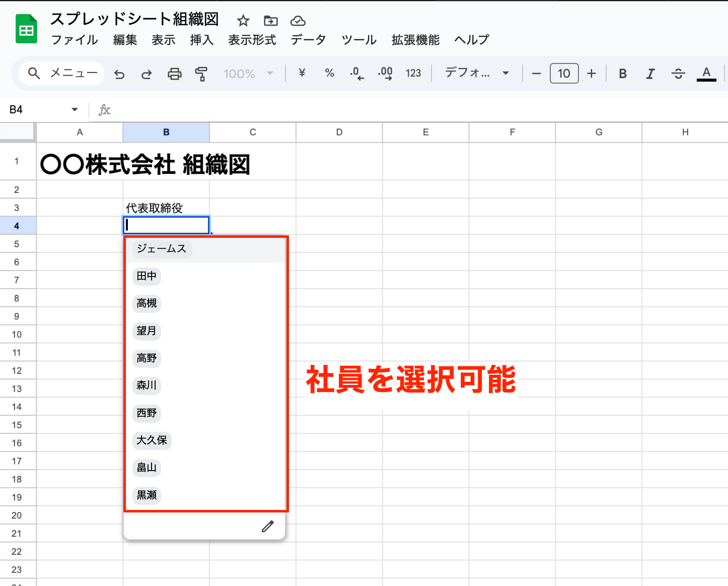The height and width of the screenshot is (586, 728).
Task: Select the Paint format tool
Action: (x=201, y=74)
